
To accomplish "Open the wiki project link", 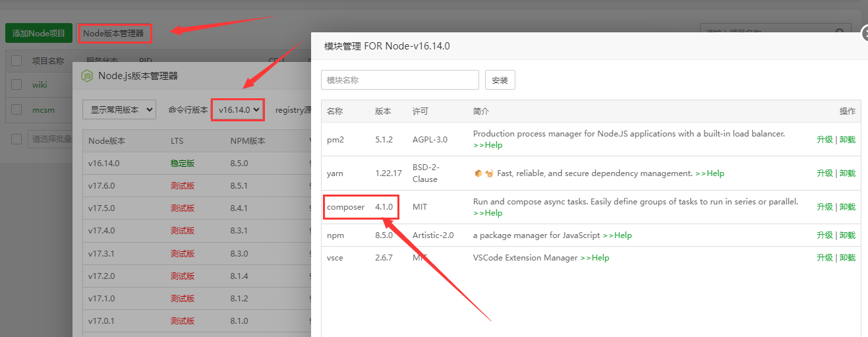I will (x=40, y=85).
